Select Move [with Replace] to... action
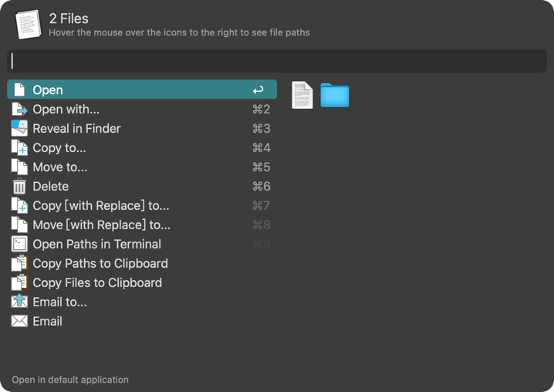 (x=101, y=225)
